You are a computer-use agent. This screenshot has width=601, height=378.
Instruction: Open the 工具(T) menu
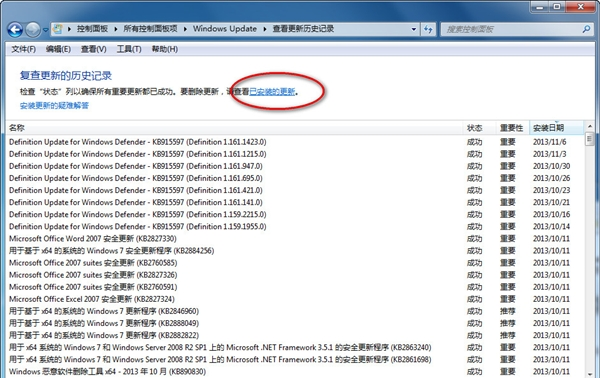[129, 49]
